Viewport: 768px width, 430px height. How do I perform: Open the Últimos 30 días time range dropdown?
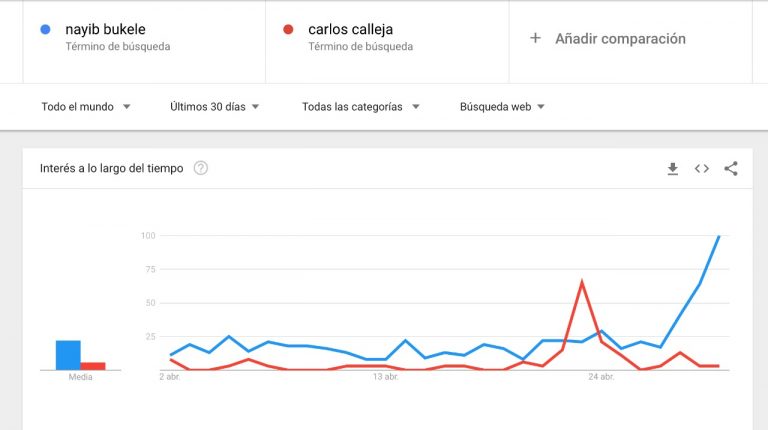(214, 107)
